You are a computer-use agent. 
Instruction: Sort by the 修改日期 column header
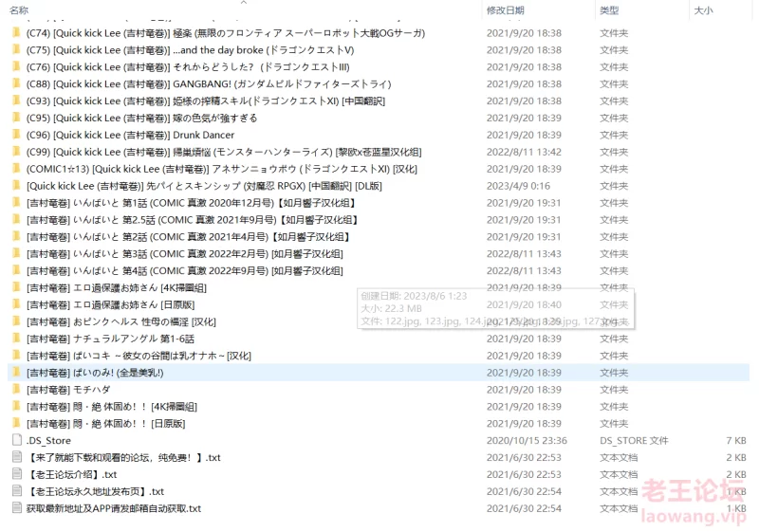[506, 10]
